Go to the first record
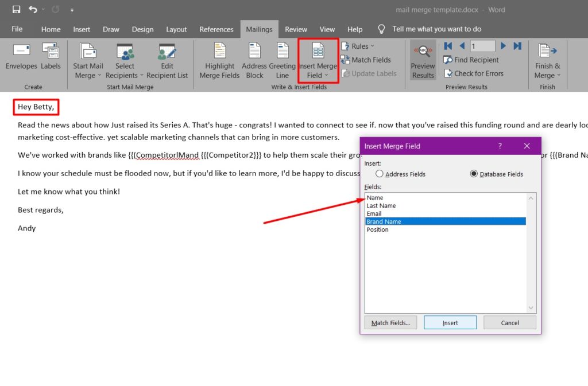The image size is (588, 386). point(448,46)
